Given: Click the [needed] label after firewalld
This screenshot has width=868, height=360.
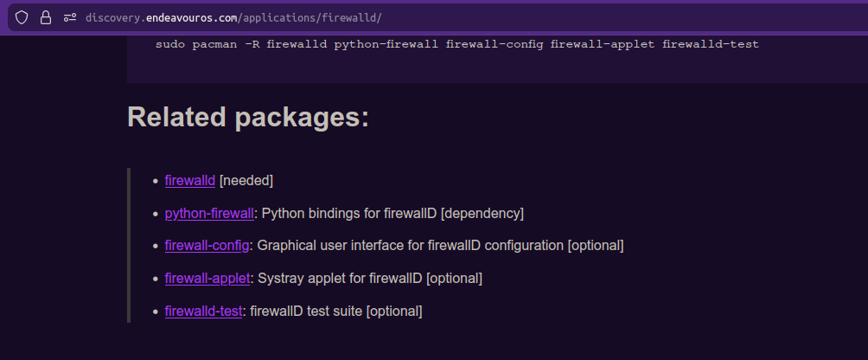Looking at the screenshot, I should [x=246, y=181].
